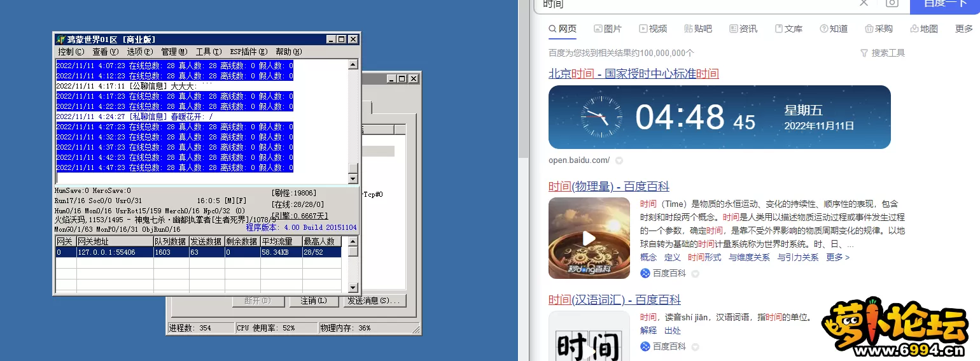Switch to the 图片 search tab

(x=608, y=29)
